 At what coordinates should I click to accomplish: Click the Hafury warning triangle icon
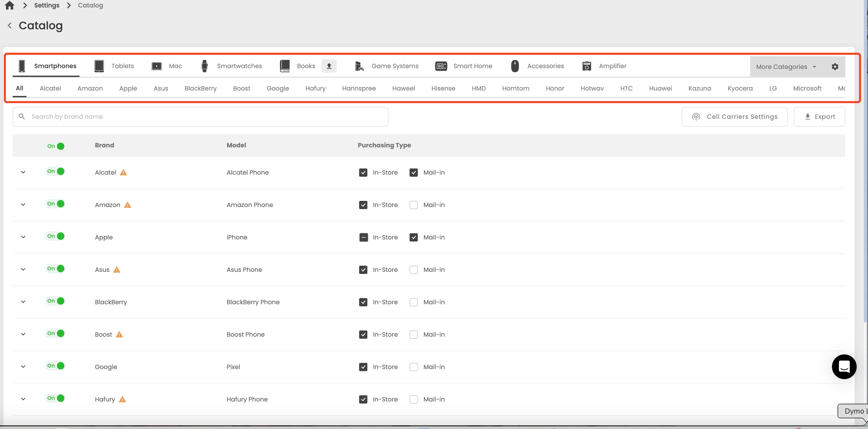point(123,399)
